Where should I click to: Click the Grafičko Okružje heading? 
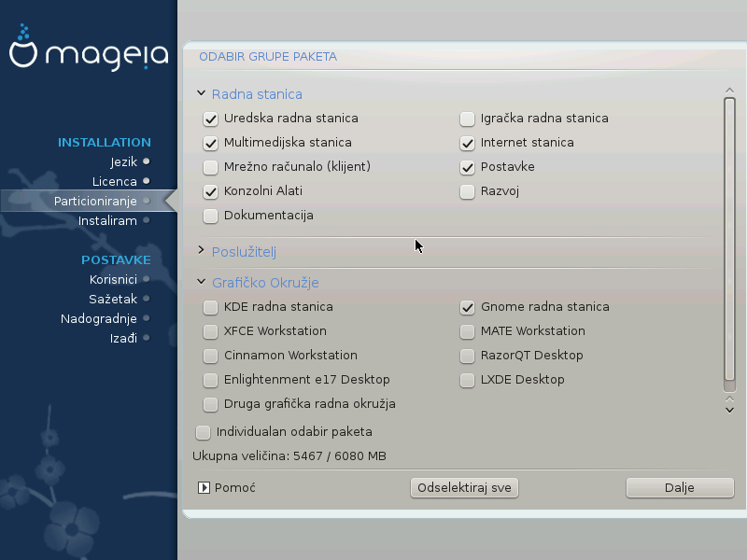point(265,283)
